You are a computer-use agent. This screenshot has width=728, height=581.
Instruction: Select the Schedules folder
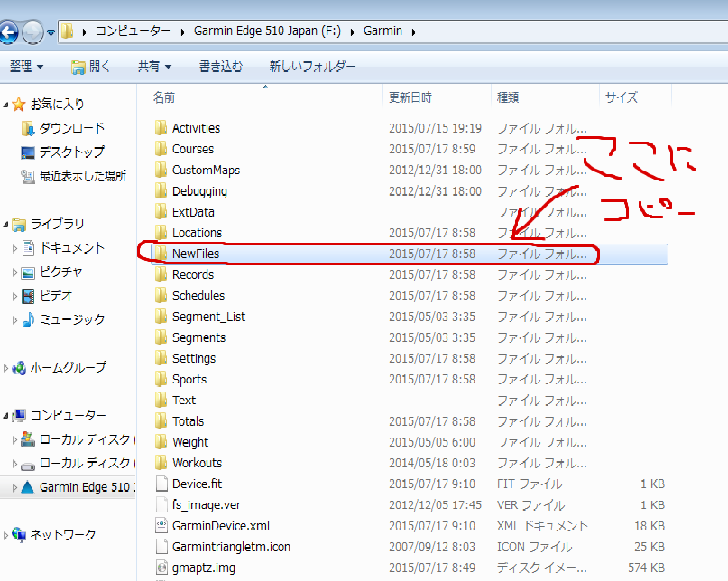[198, 295]
